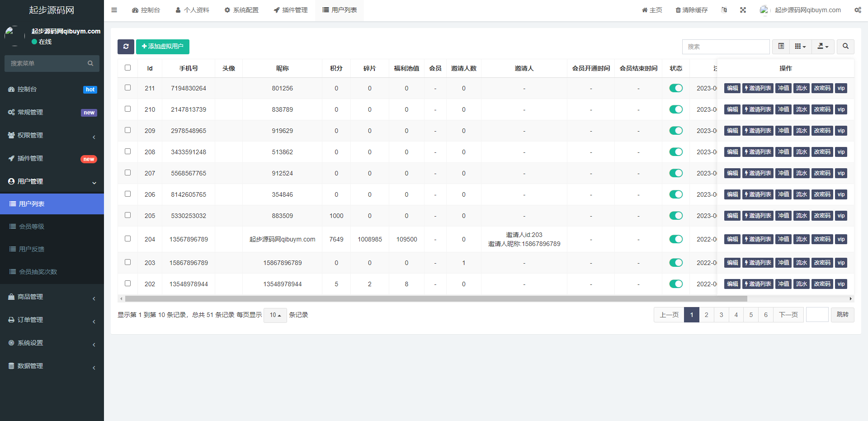Select the checkbox for user Id 204

point(127,239)
